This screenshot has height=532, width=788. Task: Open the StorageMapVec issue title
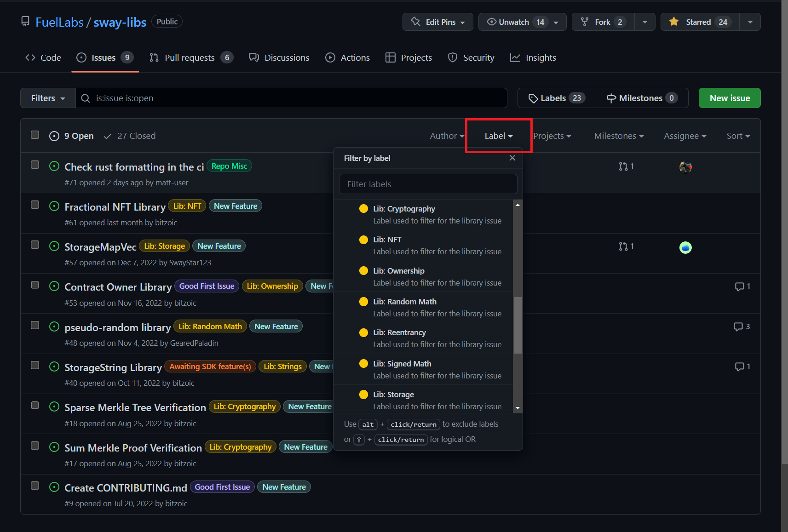(x=100, y=247)
